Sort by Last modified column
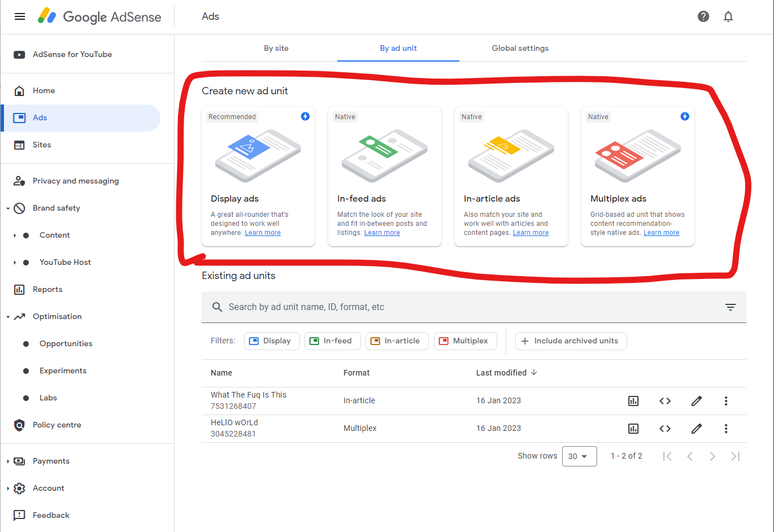 (507, 373)
